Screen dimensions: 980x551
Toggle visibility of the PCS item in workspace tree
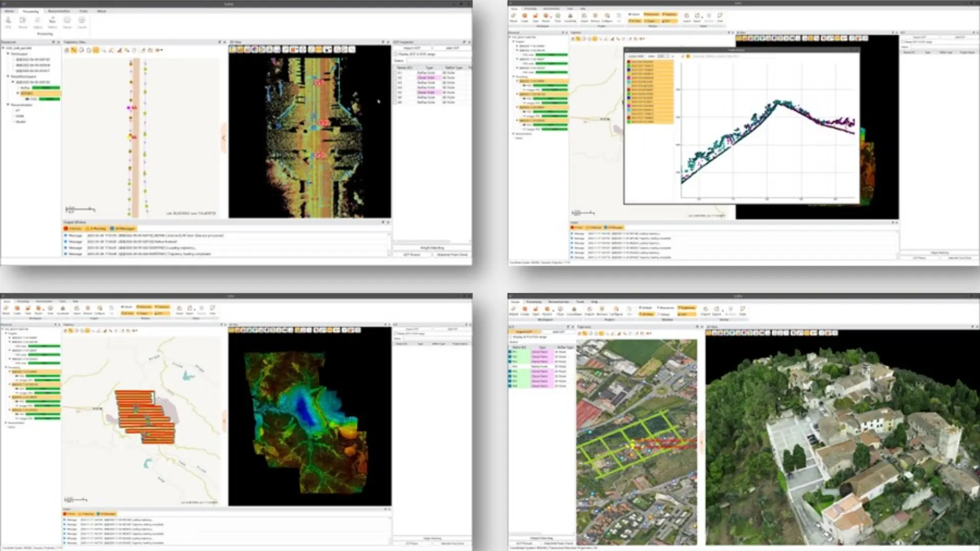point(28,98)
